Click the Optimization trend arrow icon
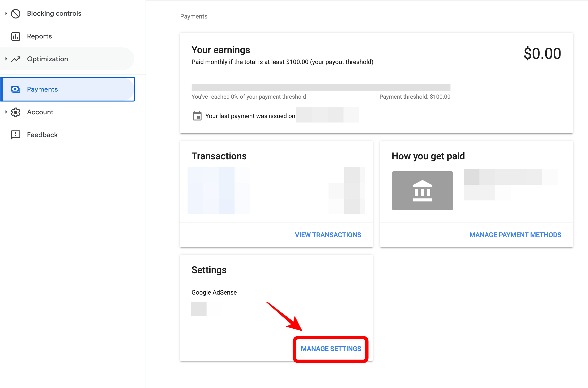 pyautogui.click(x=16, y=59)
